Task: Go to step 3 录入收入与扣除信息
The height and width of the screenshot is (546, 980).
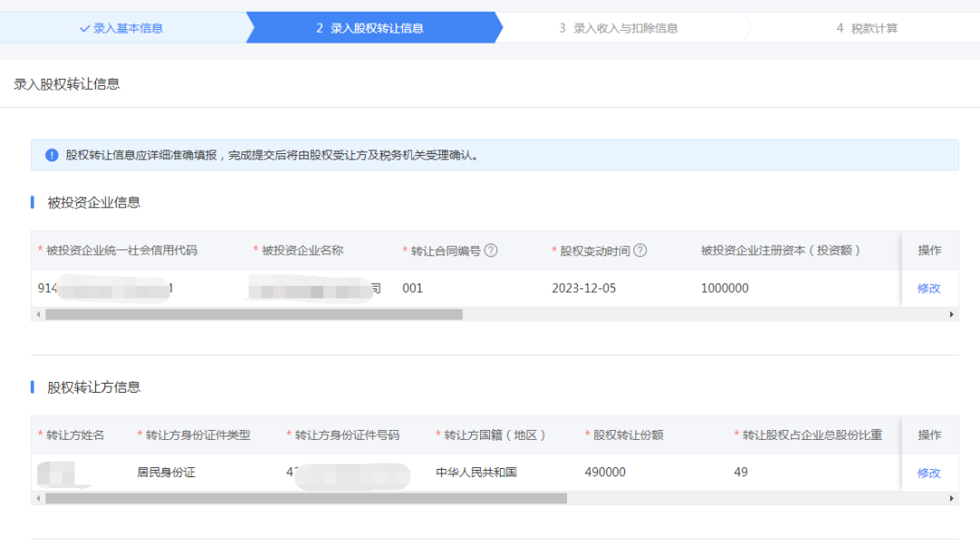Action: tap(618, 28)
